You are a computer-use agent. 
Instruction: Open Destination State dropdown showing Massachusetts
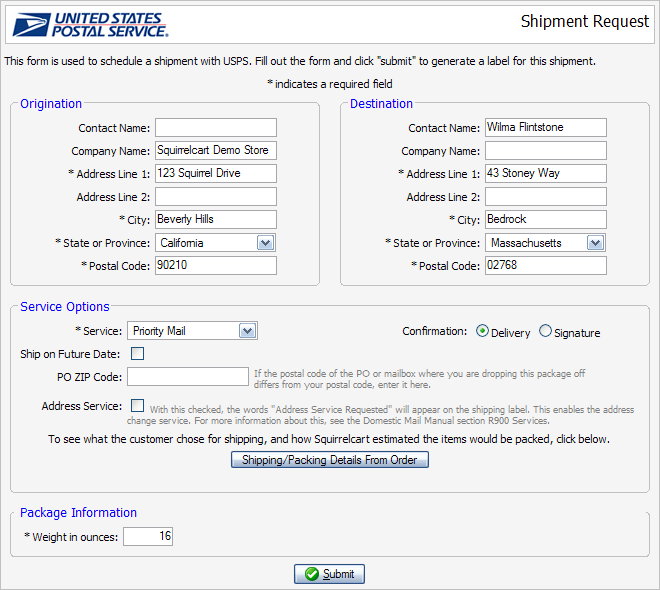[x=546, y=243]
